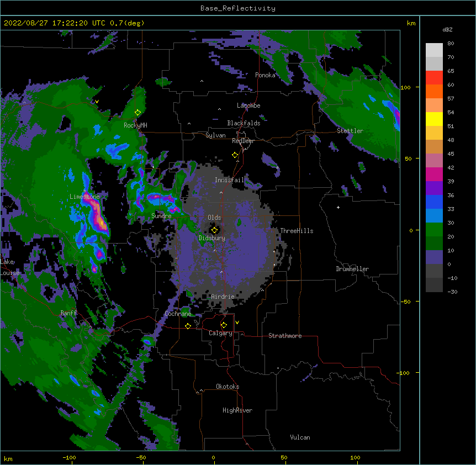Pick the white 70-80 dBZ legend swatch
This screenshot has height=465, width=476.
(434, 50)
